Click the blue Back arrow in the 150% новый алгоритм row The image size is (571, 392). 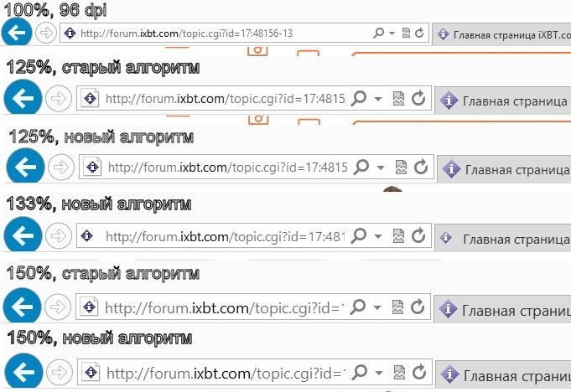pyautogui.click(x=23, y=372)
